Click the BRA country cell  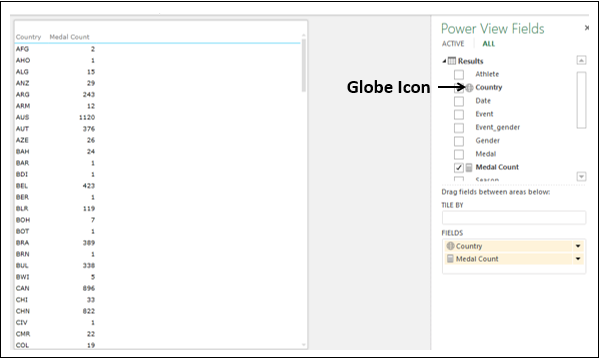tap(22, 243)
